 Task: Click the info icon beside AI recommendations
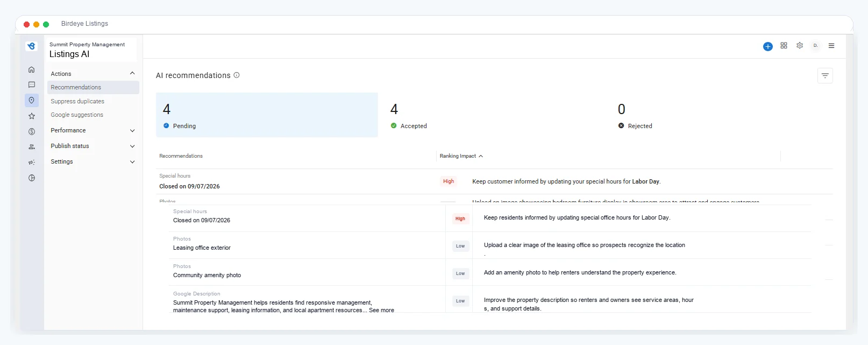[237, 75]
